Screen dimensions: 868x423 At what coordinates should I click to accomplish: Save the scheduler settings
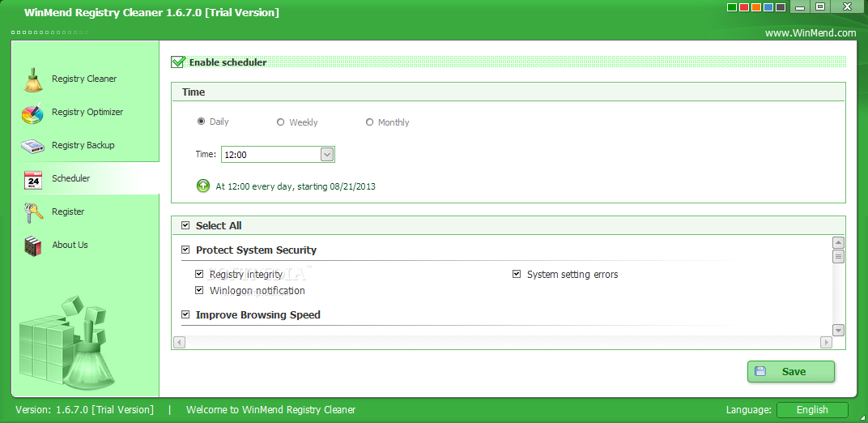790,371
